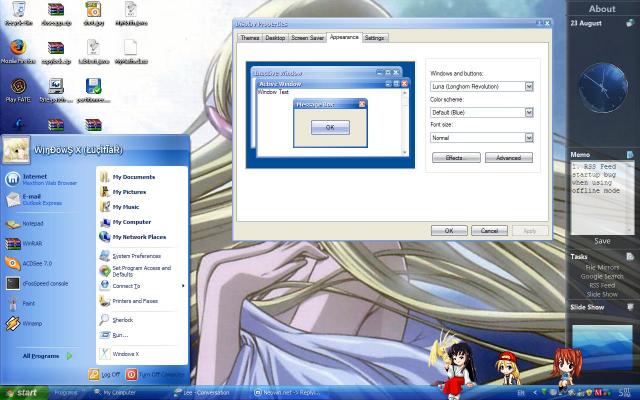
Task: Open Windows X entry in the Start menu
Action: click(119, 354)
